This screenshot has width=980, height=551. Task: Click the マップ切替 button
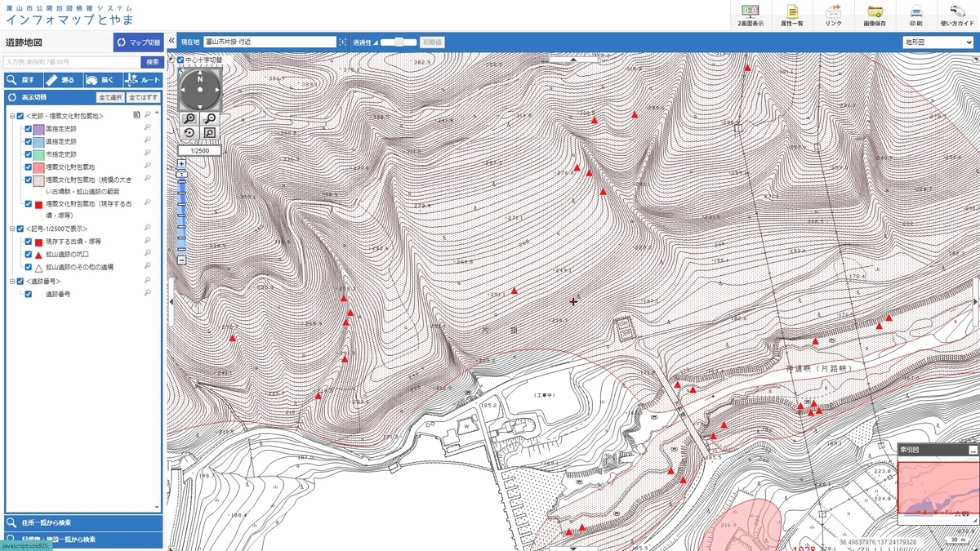point(137,42)
